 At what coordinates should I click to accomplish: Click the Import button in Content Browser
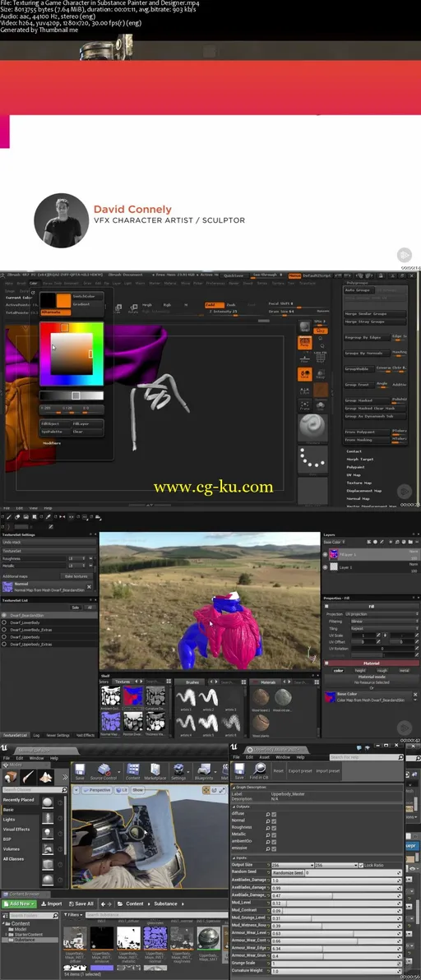point(51,904)
